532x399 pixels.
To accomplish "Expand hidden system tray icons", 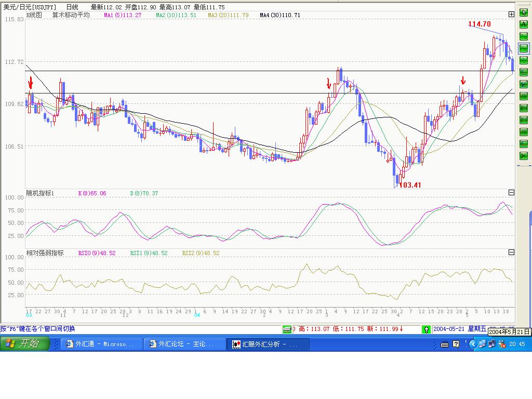I will pyautogui.click(x=473, y=344).
